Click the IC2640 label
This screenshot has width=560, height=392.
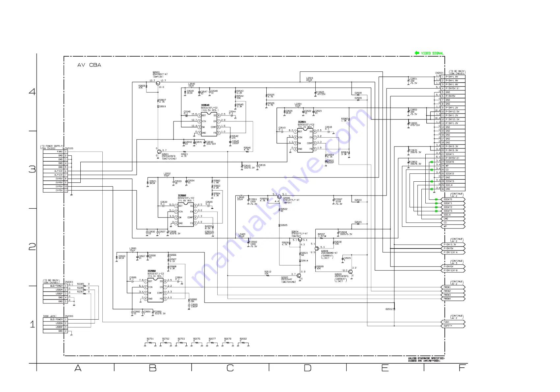[205, 105]
